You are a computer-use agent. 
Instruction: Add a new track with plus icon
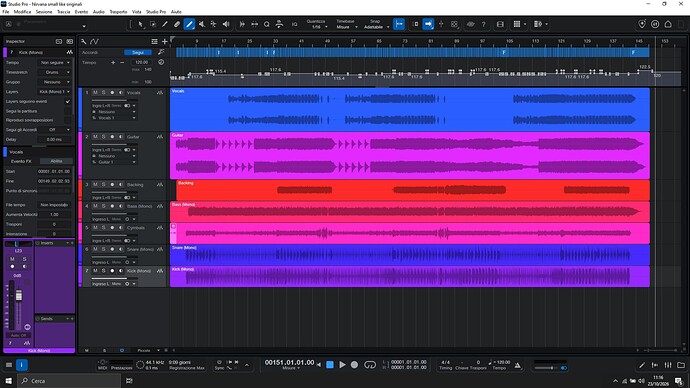click(x=165, y=41)
